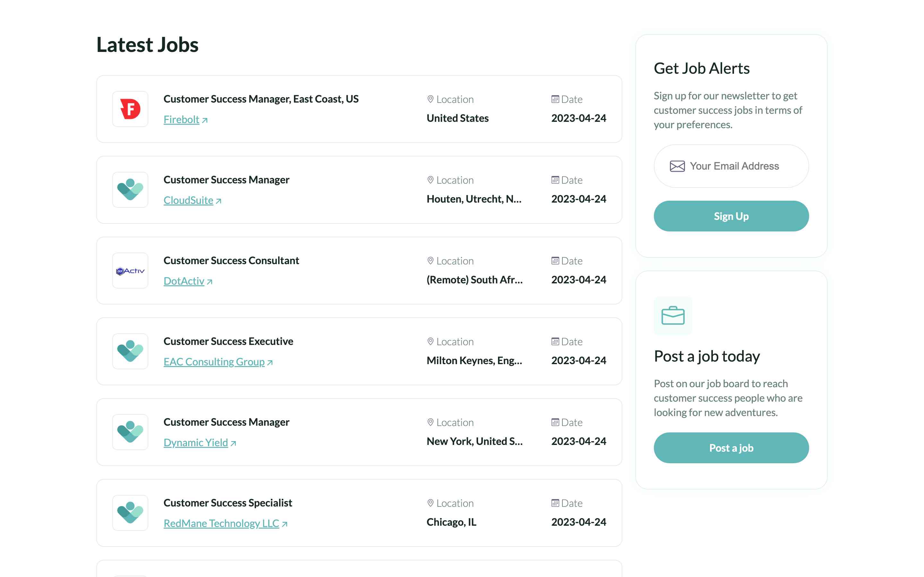This screenshot has height=577, width=924.
Task: Open Customer Success Consultant job title
Action: (231, 260)
